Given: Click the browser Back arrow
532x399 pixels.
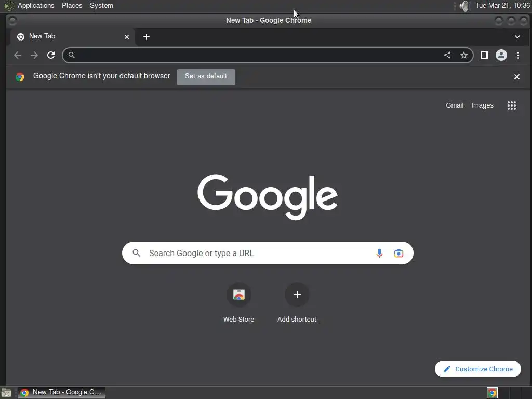Looking at the screenshot, I should (x=18, y=55).
